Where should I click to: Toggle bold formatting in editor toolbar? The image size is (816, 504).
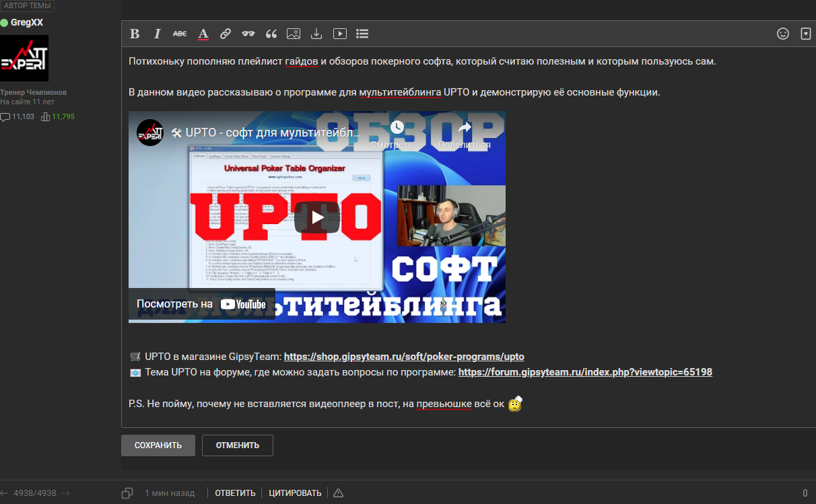(x=135, y=34)
